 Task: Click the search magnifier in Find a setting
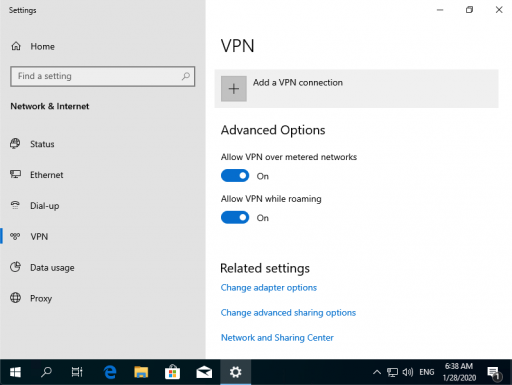click(186, 76)
